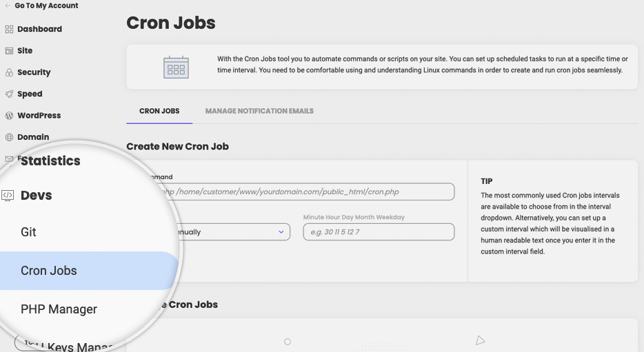
Task: Click the WordPress logo icon
Action: 9,116
